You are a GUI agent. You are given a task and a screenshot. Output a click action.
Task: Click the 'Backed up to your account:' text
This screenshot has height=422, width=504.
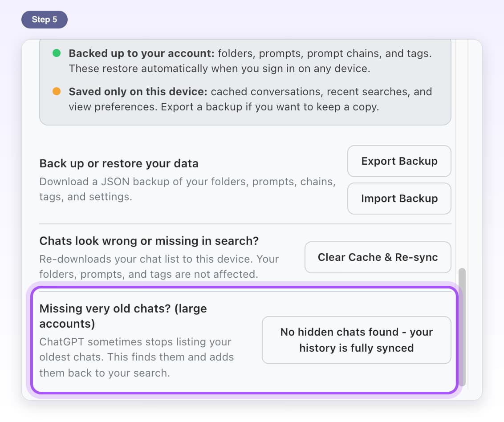click(142, 53)
